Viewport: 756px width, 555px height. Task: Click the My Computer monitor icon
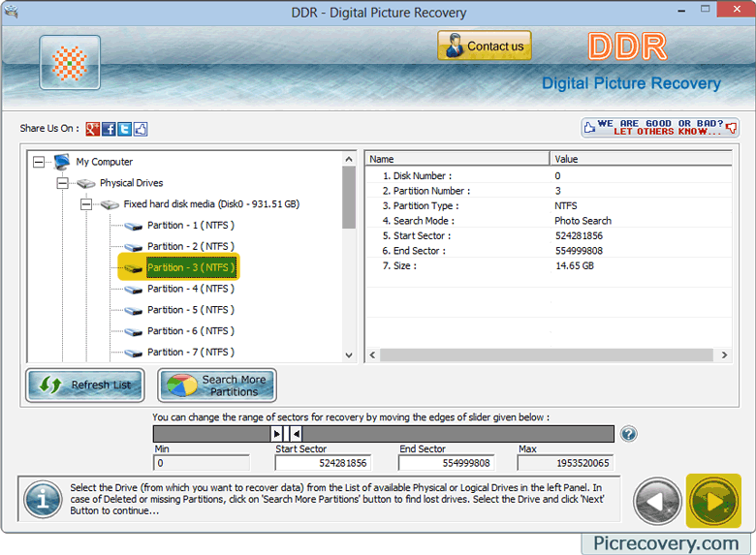point(62,162)
